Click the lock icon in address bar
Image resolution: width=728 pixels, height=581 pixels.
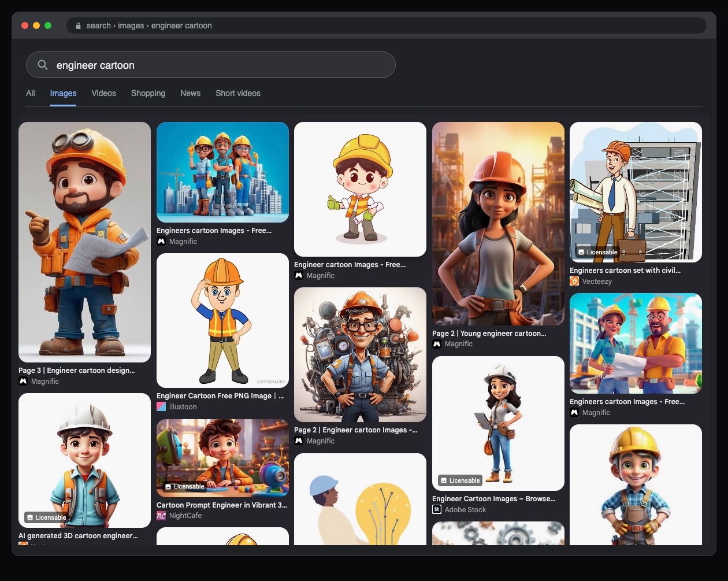78,25
